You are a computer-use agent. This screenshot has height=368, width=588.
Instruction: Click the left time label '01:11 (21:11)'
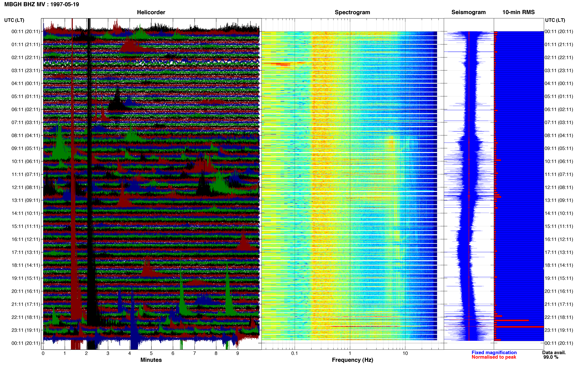(26, 45)
